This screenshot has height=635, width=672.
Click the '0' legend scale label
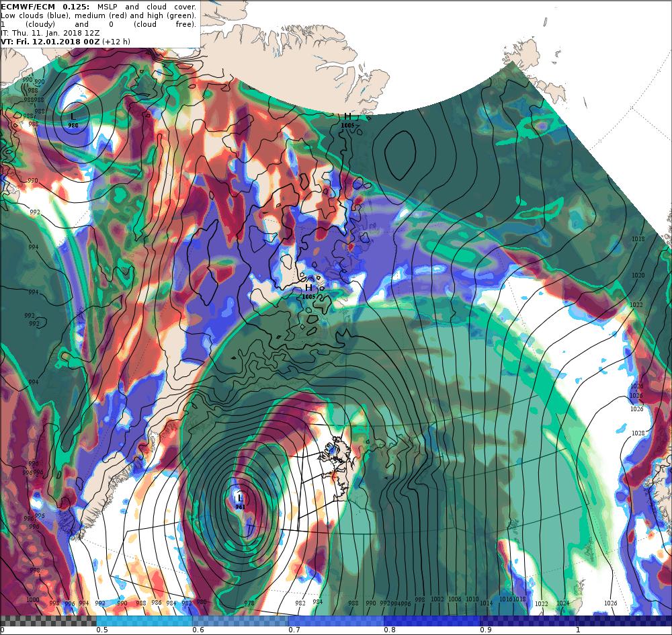click(x=3, y=630)
